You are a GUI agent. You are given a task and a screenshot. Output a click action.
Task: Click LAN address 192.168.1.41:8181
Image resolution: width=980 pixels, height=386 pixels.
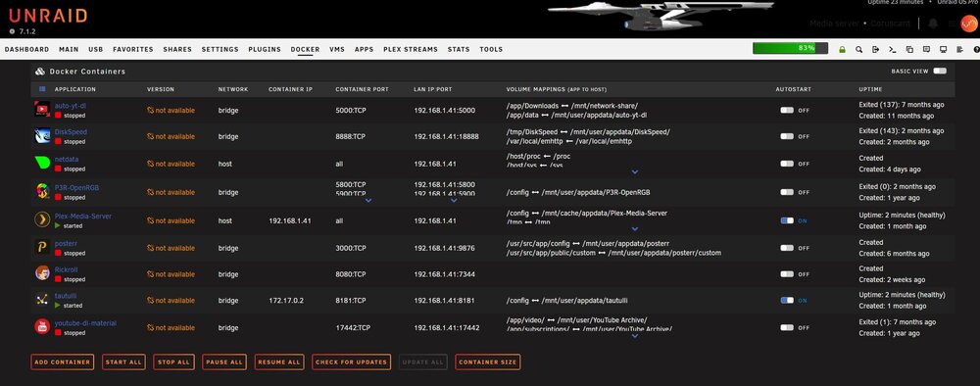pos(444,301)
